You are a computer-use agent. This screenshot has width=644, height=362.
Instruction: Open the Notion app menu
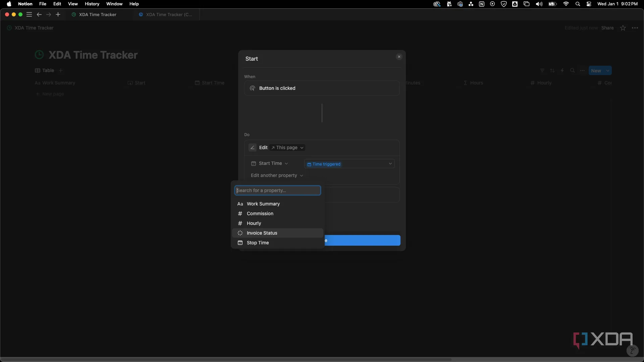[25, 4]
